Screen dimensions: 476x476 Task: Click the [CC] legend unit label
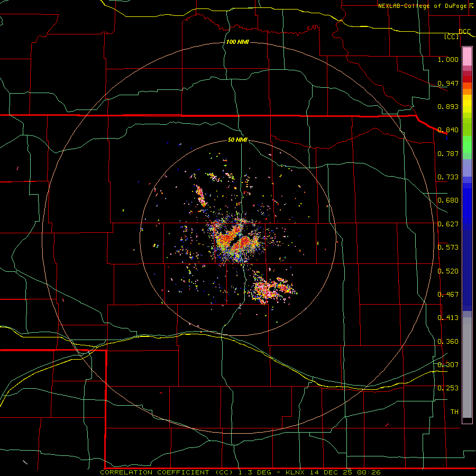click(452, 36)
